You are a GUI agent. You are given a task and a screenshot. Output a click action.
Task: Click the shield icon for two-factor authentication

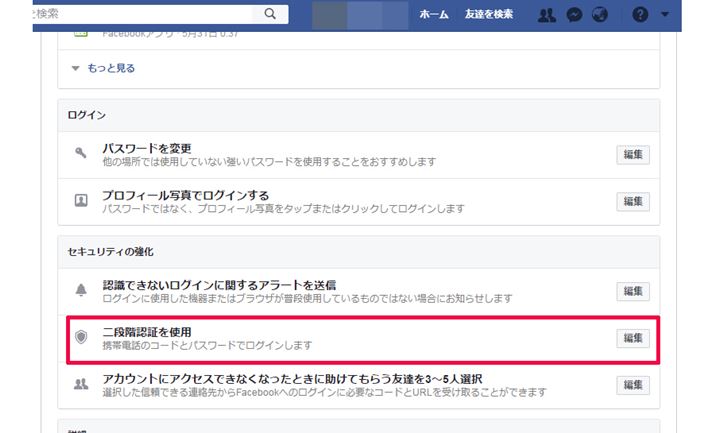click(81, 337)
